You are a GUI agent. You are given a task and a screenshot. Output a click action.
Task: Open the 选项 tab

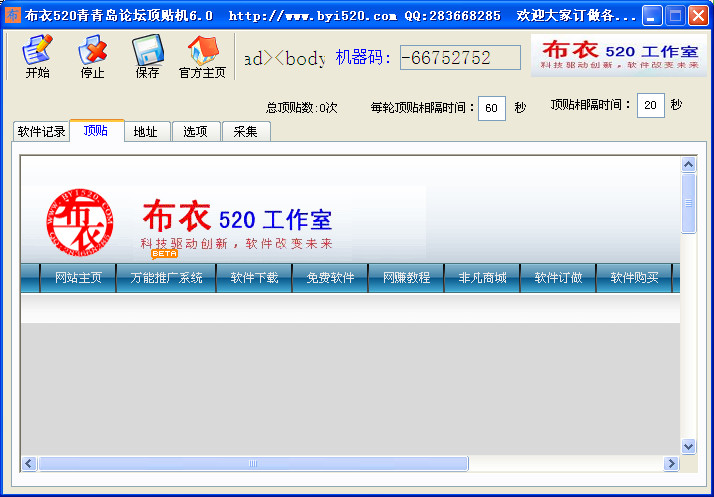196,132
